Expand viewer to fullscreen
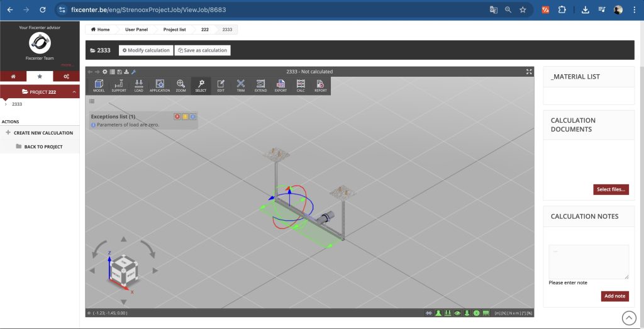Image resolution: width=644 pixels, height=329 pixels. tap(529, 72)
